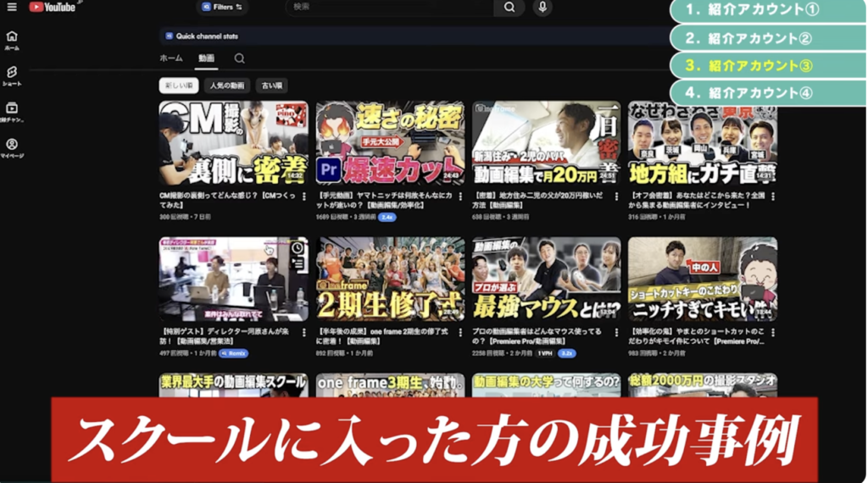Switch to the ホーム channel tab

(x=171, y=58)
